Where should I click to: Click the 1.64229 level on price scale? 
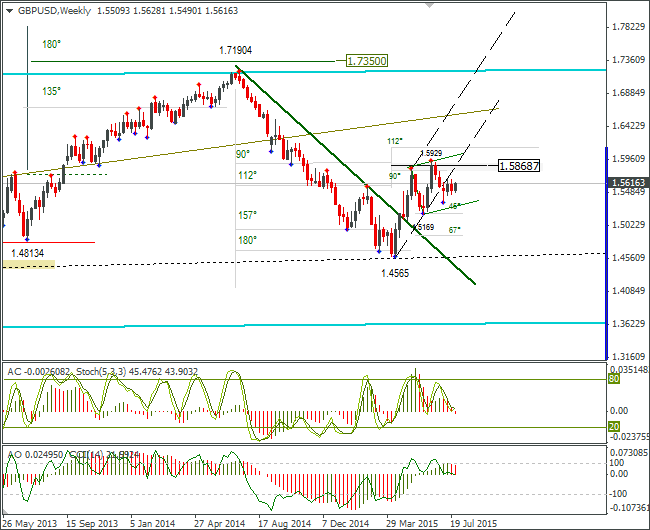tap(629, 125)
